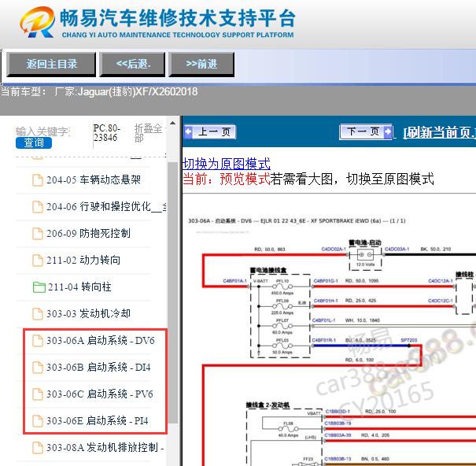476x466 pixels.
Task: Click the 接线盒 2-发动机 label in the diagram
Action: click(268, 405)
